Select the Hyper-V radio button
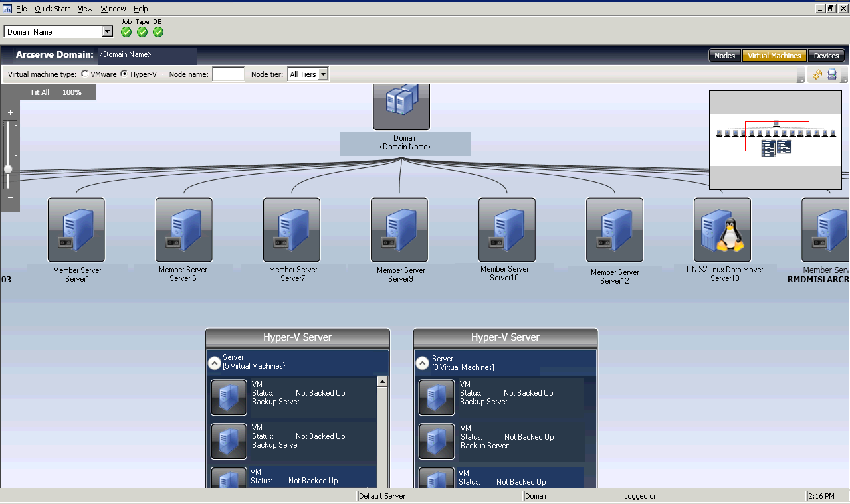 click(x=124, y=74)
